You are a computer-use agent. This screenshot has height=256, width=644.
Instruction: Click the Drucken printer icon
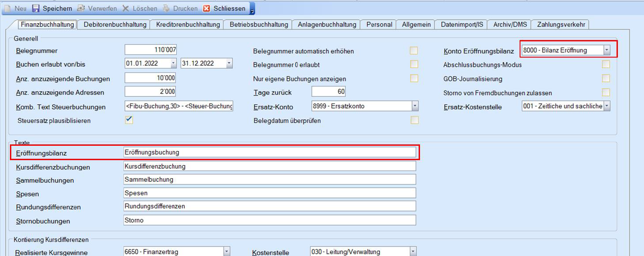coord(166,9)
